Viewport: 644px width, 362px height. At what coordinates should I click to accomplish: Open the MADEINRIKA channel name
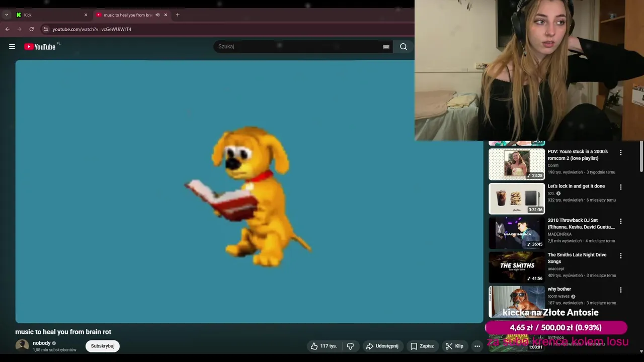tap(559, 234)
